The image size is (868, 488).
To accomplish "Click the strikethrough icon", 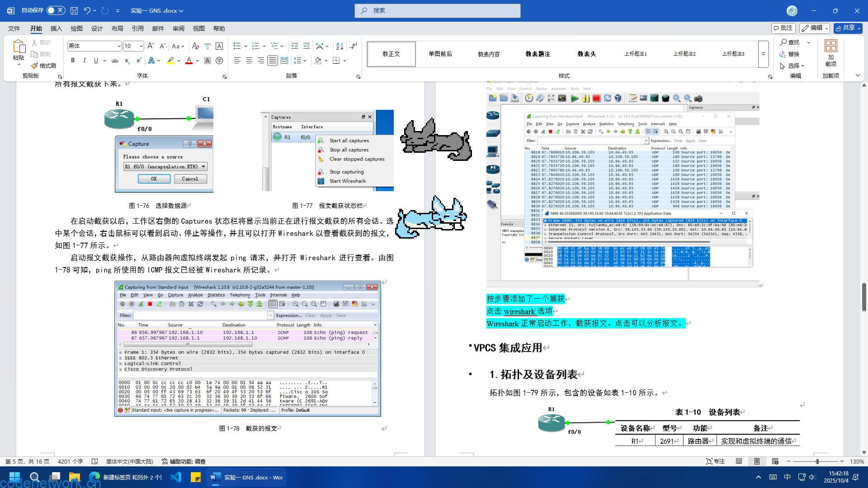I will [115, 61].
